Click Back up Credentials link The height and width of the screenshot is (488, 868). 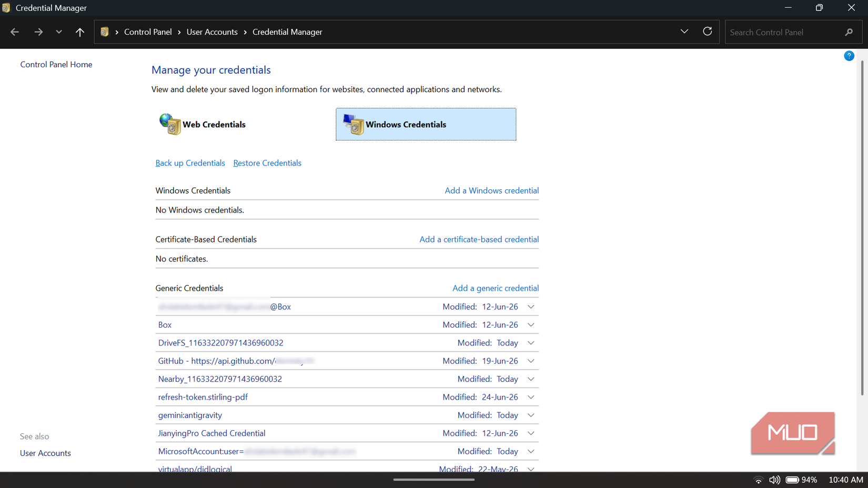(x=190, y=163)
